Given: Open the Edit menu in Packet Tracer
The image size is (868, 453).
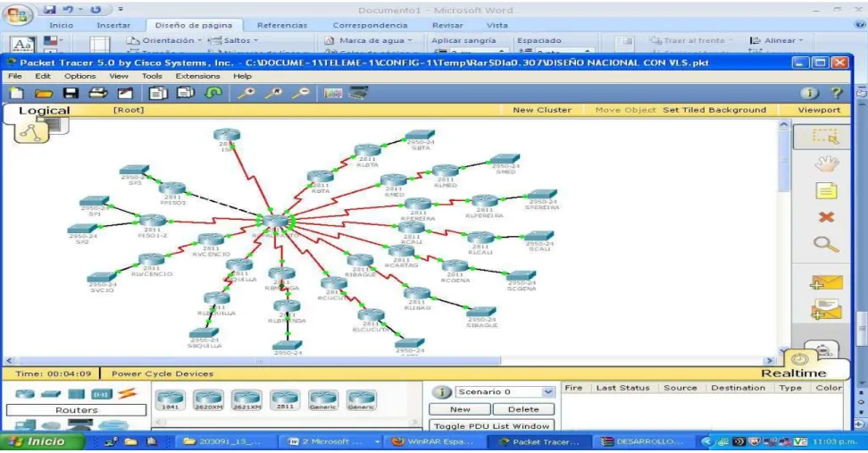Looking at the screenshot, I should pyautogui.click(x=43, y=76).
